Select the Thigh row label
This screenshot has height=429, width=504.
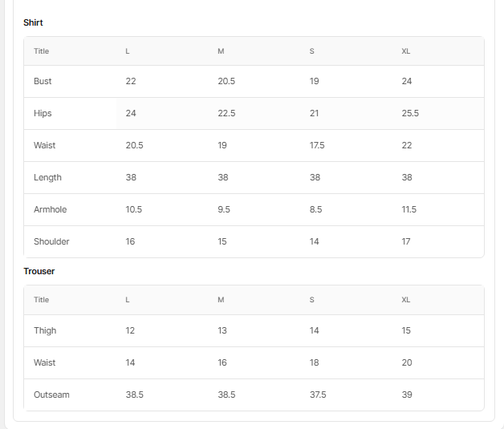45,330
